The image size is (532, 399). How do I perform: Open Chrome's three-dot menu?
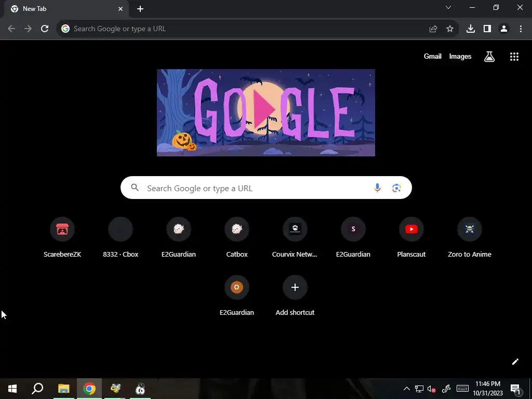point(521,29)
